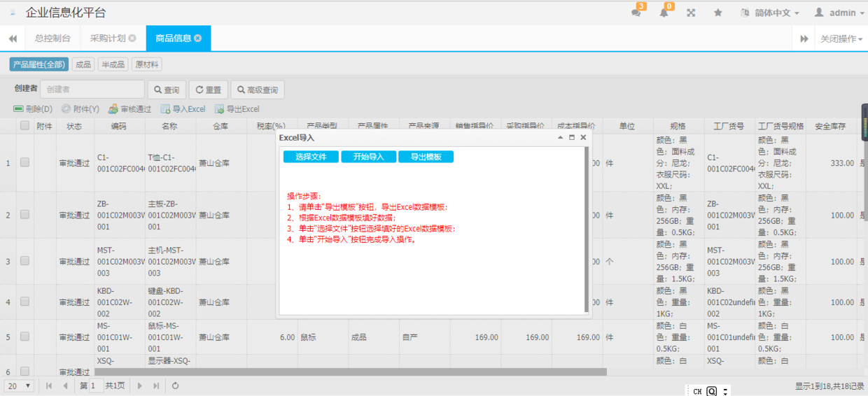Click the 创建者 input field
Viewport: 868px width, 396px height.
point(92,90)
